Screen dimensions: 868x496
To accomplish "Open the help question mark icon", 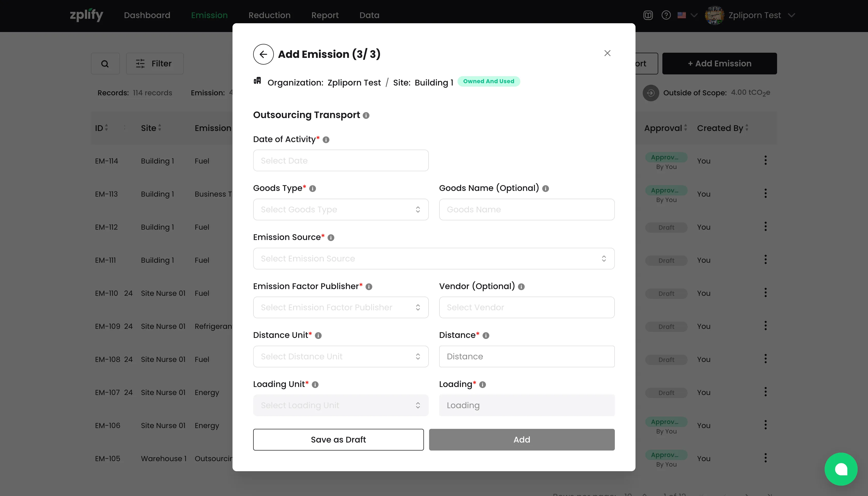I will coord(666,15).
